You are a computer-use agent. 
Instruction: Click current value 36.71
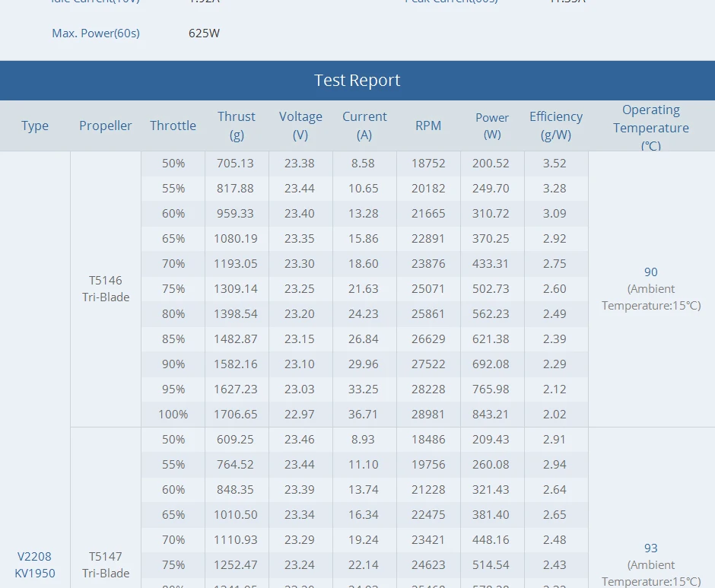pos(363,415)
